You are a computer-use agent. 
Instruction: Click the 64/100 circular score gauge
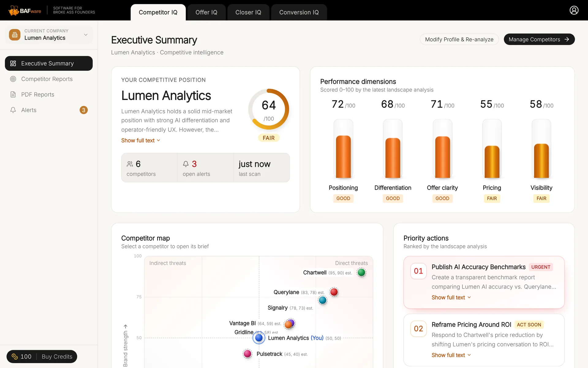tap(269, 109)
